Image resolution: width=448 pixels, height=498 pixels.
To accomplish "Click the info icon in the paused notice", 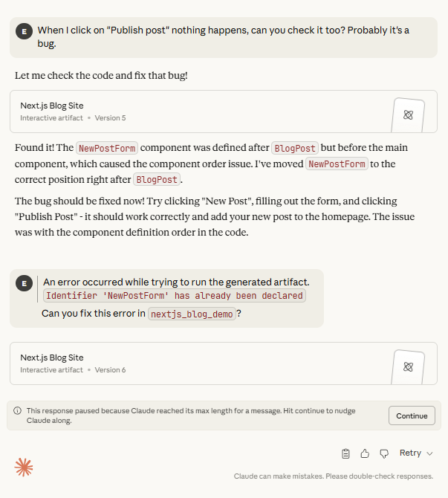I will [17, 410].
